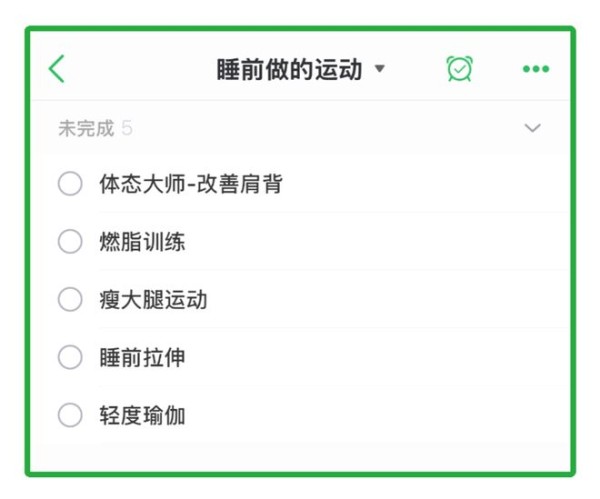Open the 燃脂训练 task details
Screen dimensions: 600x499
pos(142,242)
